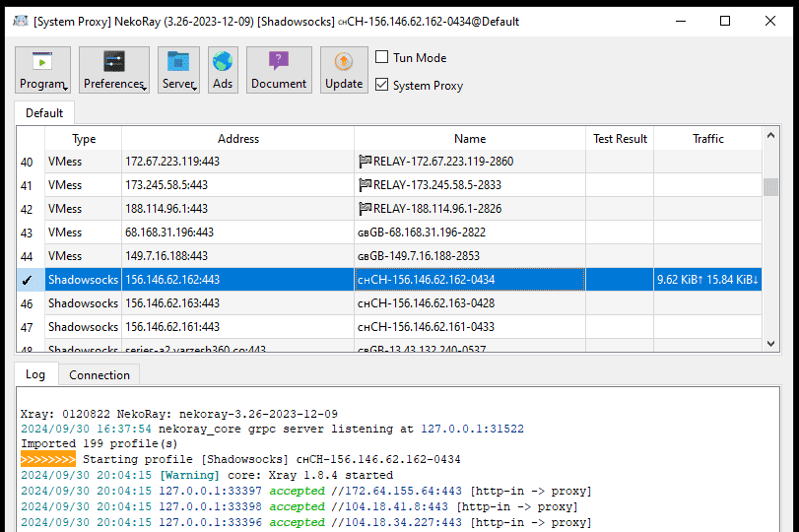Image resolution: width=799 pixels, height=532 pixels.
Task: Click log entry for 104.18.41.8:443
Action: [300, 506]
